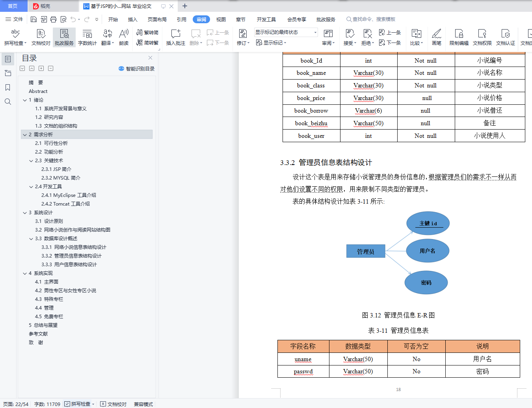Jump to '参考文献' in the outline
The height and width of the screenshot is (408, 532).
click(x=38, y=334)
